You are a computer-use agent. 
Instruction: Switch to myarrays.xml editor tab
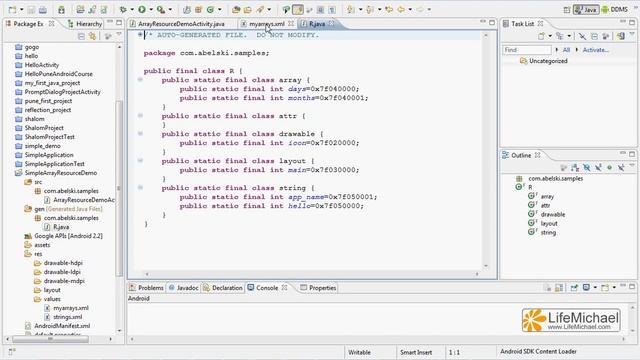[267, 24]
